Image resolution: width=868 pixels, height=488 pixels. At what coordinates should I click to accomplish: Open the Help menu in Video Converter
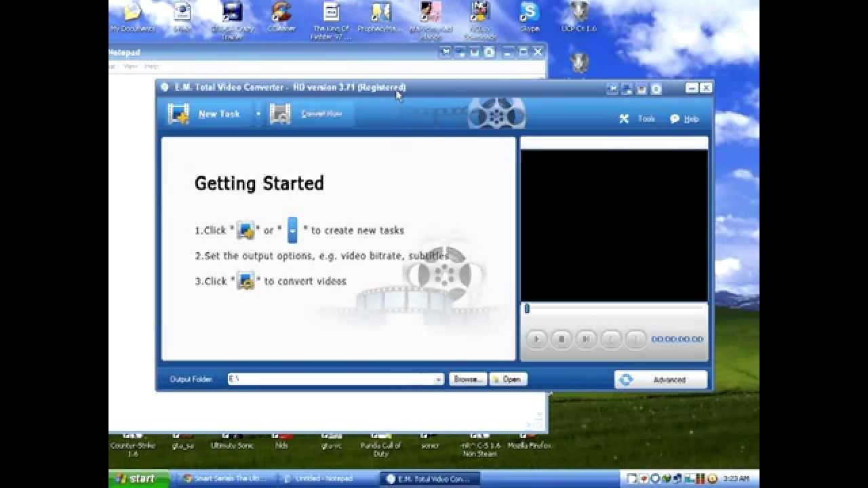click(x=684, y=119)
